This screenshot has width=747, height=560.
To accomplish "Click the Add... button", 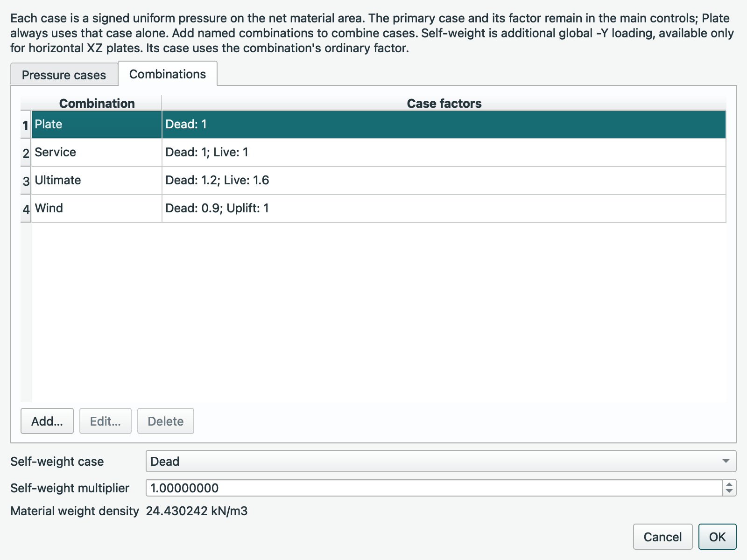I will point(47,421).
